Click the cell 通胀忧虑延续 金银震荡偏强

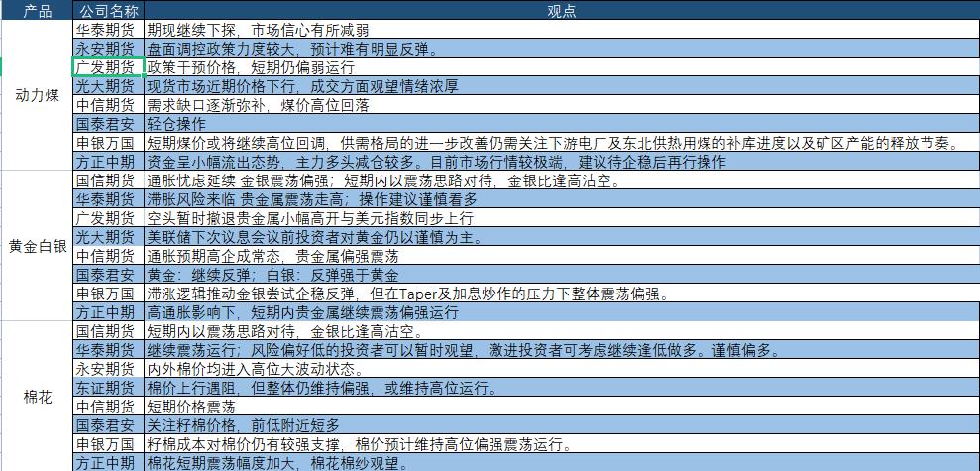point(562,180)
